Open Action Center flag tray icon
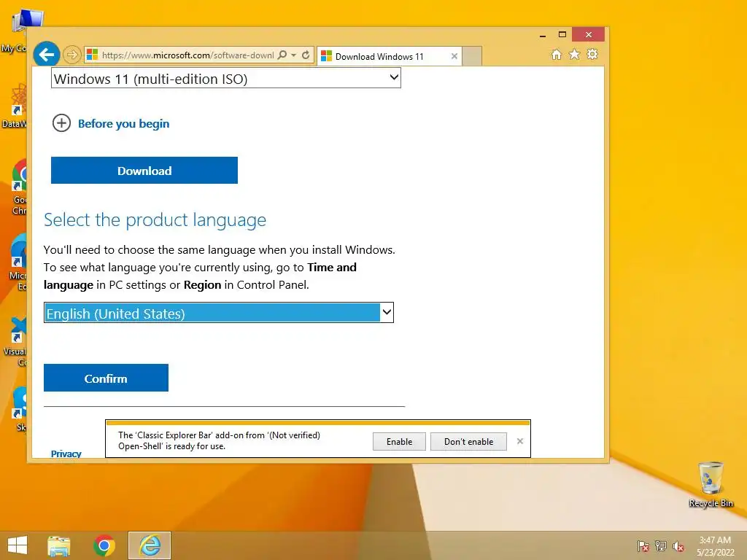Viewport: 747px width, 560px height. click(643, 545)
